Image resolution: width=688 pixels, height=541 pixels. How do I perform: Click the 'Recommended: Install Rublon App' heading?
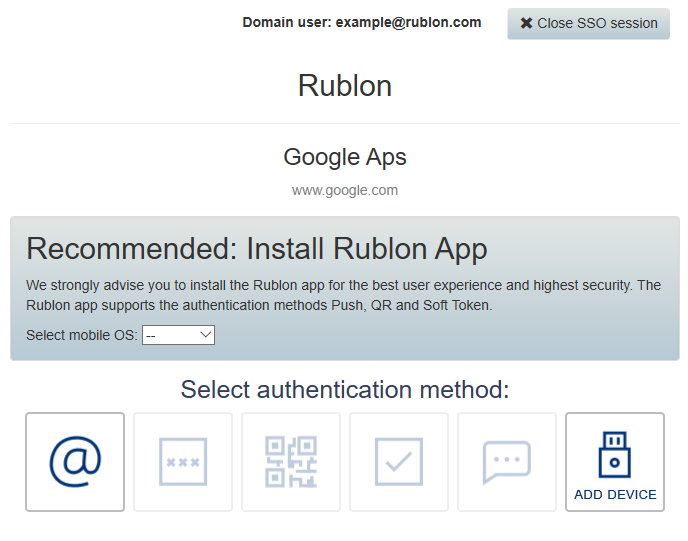(x=257, y=248)
